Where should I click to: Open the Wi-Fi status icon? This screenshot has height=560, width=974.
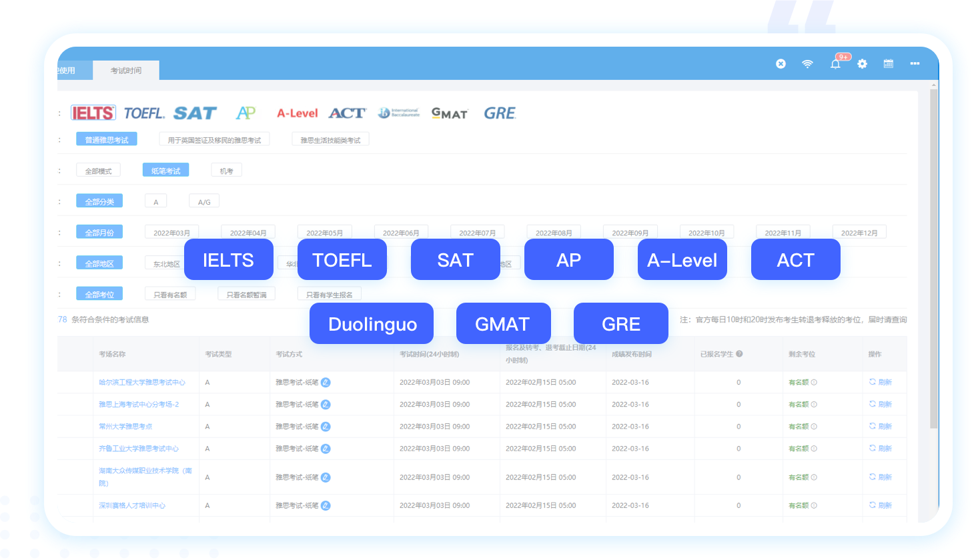point(807,63)
